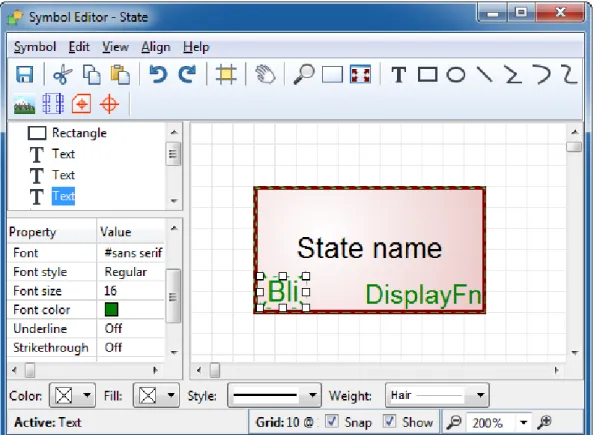Select the Rectangle drawing tool
This screenshot has height=435, width=594.
coord(428,74)
